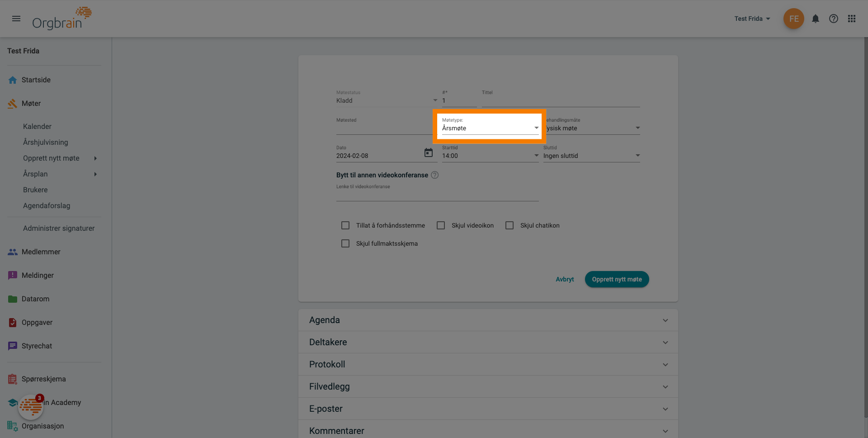The image size is (868, 438).
Task: Open the Test Frida organisation dropdown
Action: 752,19
